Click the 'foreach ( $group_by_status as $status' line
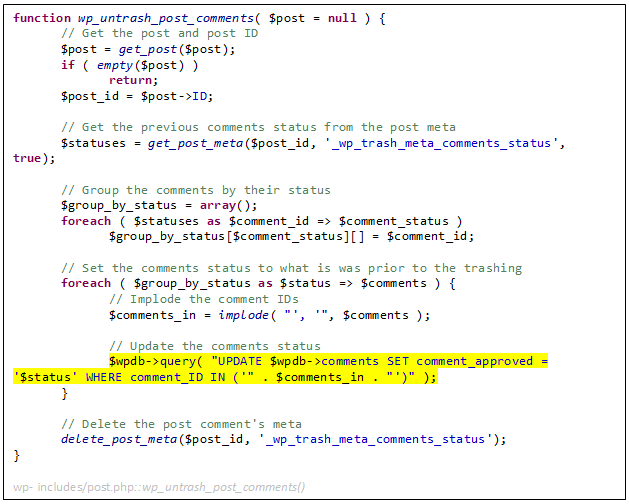This screenshot has height=504, width=629. point(258,283)
